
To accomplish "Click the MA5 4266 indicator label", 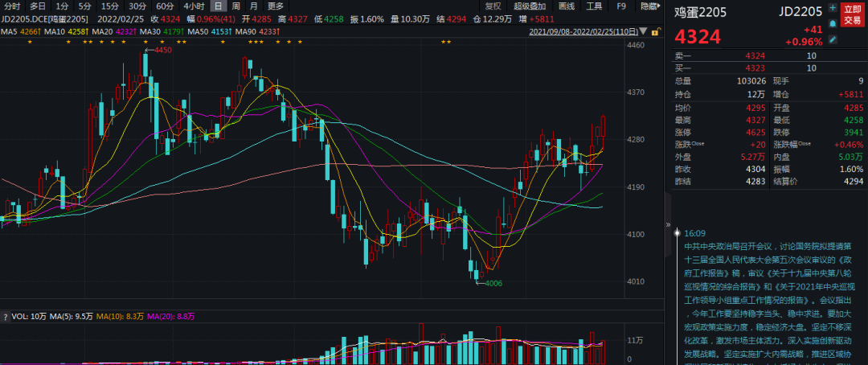I will click(19, 32).
